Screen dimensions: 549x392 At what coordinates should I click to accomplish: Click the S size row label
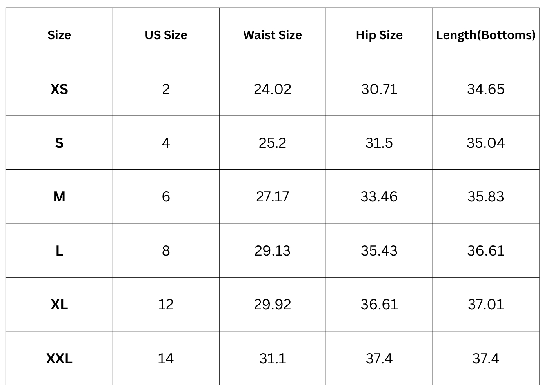[59, 143]
